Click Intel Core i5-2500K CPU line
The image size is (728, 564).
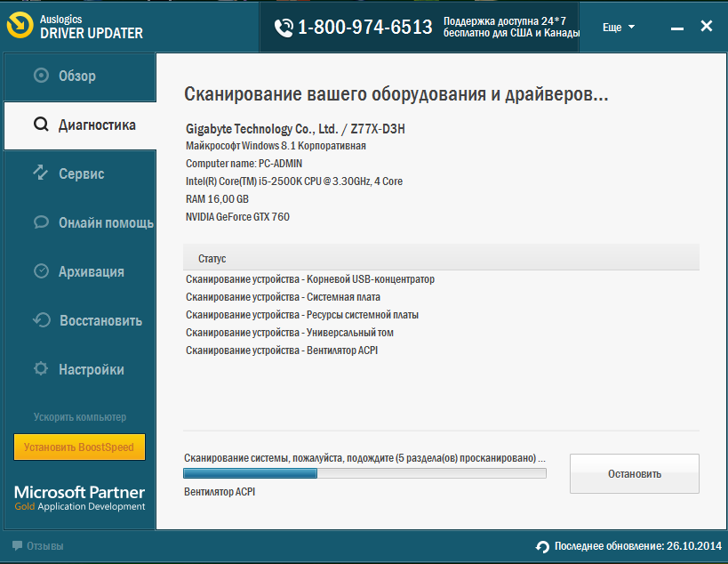click(294, 181)
